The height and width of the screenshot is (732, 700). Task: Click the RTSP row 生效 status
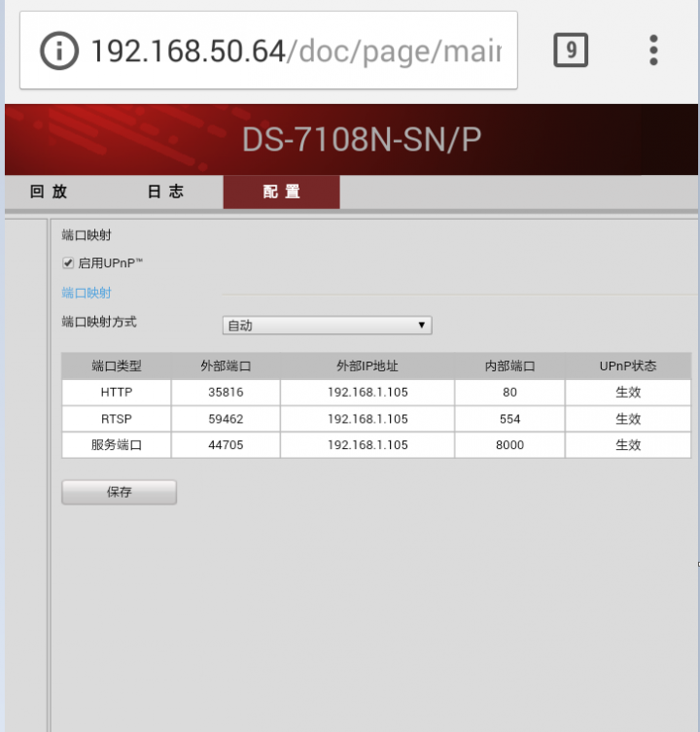click(x=628, y=419)
